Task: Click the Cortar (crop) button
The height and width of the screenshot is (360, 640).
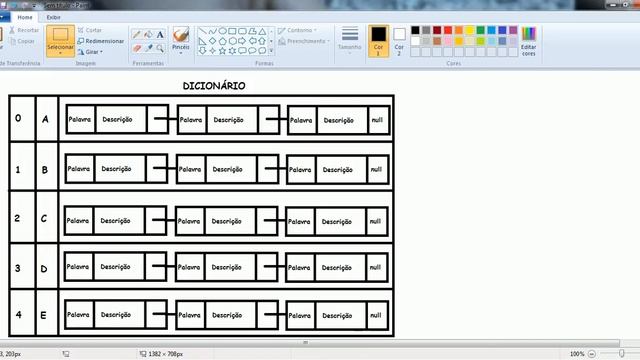Action: 90,30
